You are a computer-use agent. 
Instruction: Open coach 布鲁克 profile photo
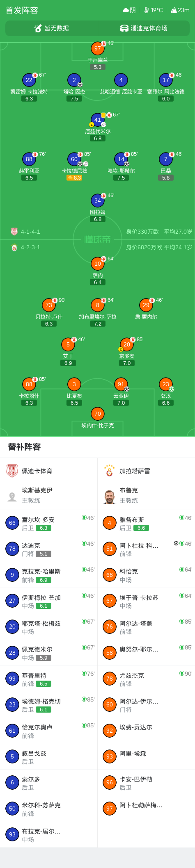(109, 497)
